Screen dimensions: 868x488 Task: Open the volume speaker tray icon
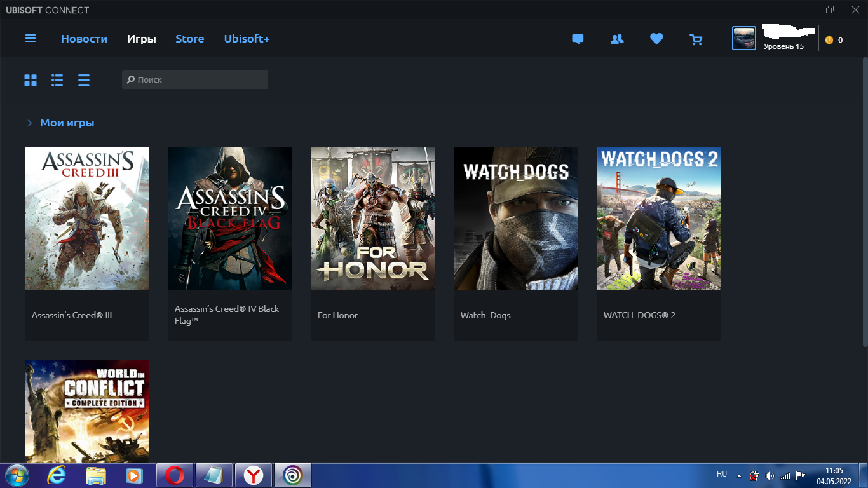point(770,475)
